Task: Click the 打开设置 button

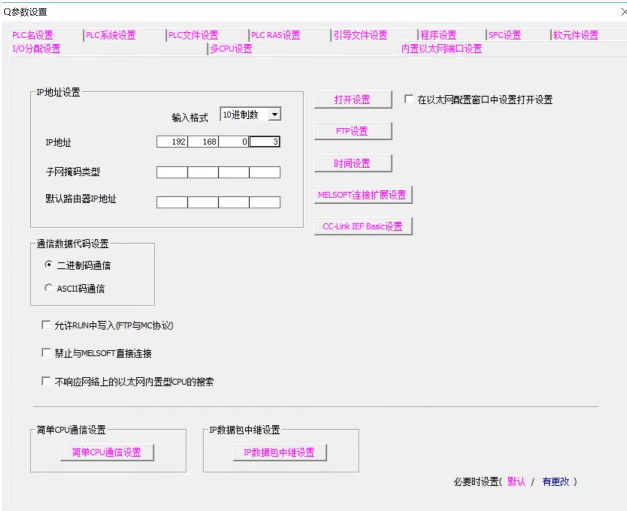Action: tap(351, 99)
